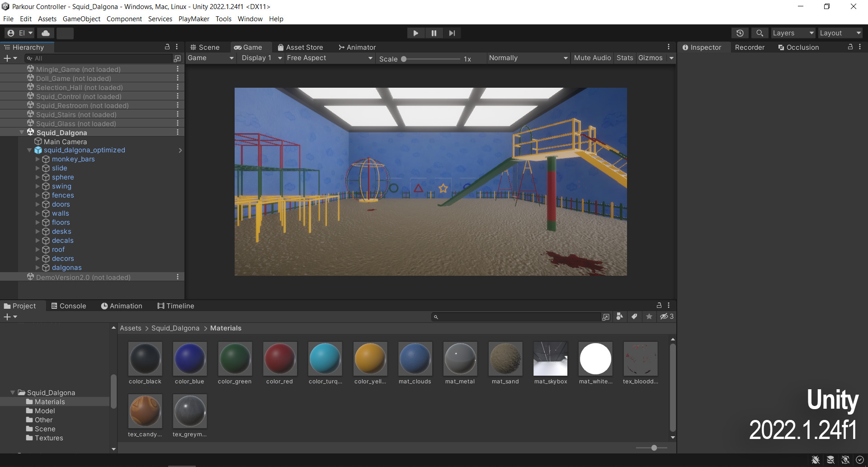Lock the Inspector panel
Screen dimensions: 868x467
(x=850, y=47)
